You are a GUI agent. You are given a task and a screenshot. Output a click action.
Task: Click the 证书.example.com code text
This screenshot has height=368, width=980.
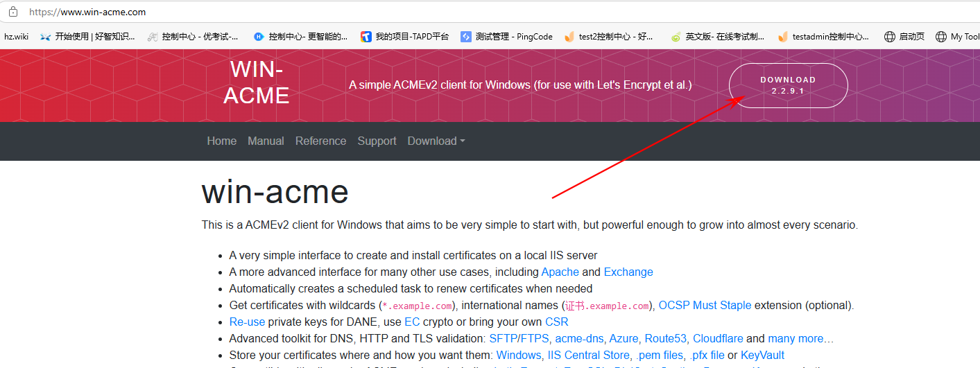click(608, 306)
